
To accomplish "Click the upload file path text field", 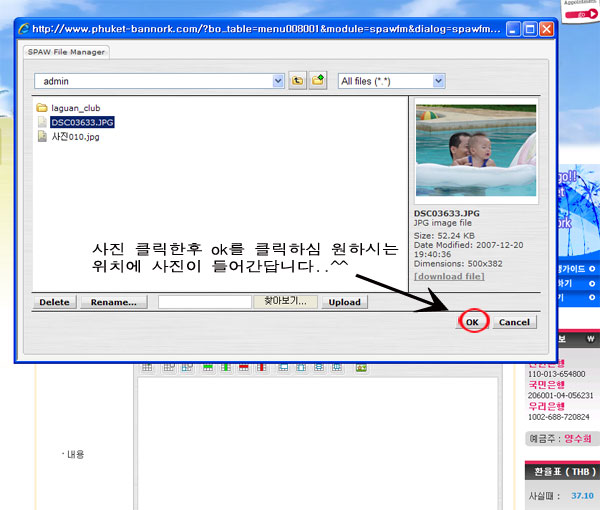I will (205, 302).
